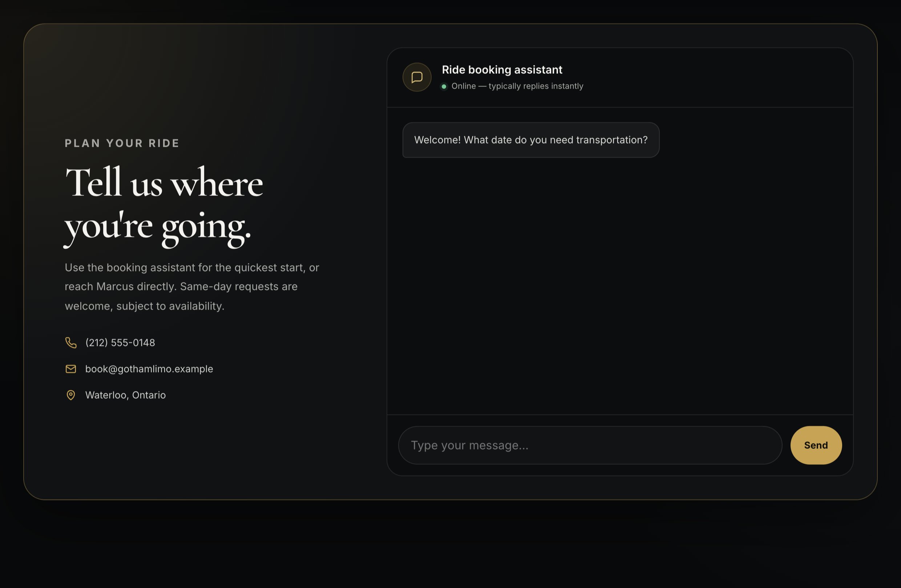This screenshot has height=588, width=901.
Task: Click the word Marcus in the description
Action: 115,287
